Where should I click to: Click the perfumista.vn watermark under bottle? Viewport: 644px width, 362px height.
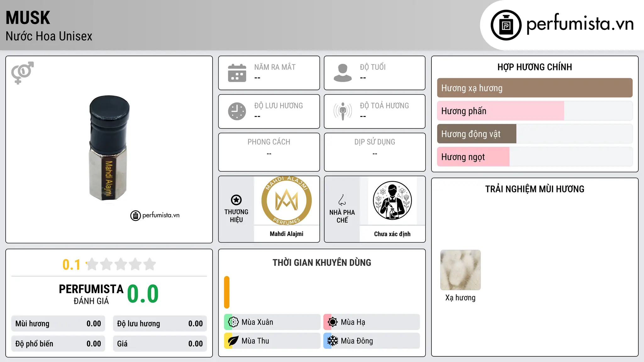coord(155,216)
